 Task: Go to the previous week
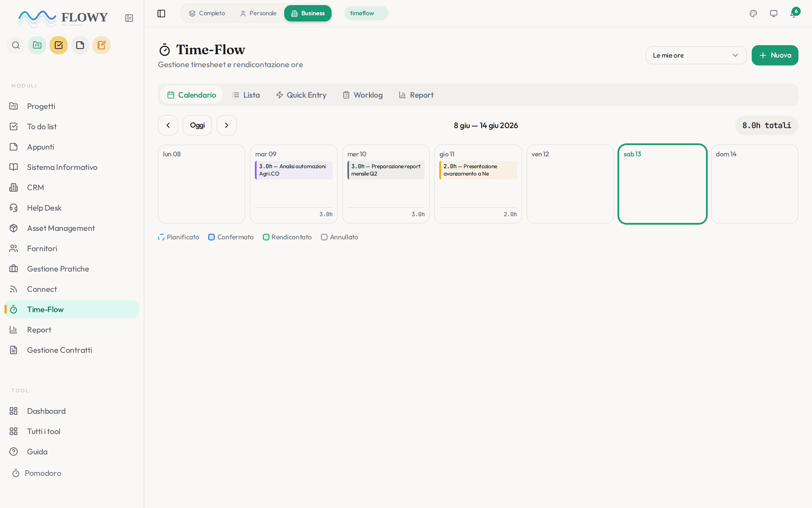pos(168,125)
